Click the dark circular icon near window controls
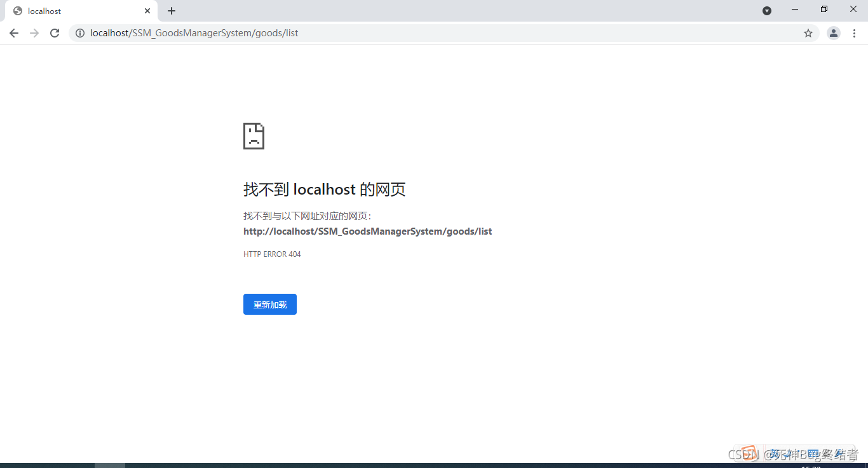 click(x=767, y=10)
